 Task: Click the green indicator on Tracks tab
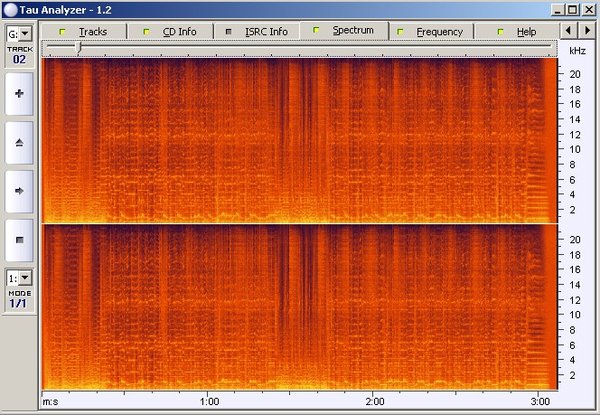62,32
